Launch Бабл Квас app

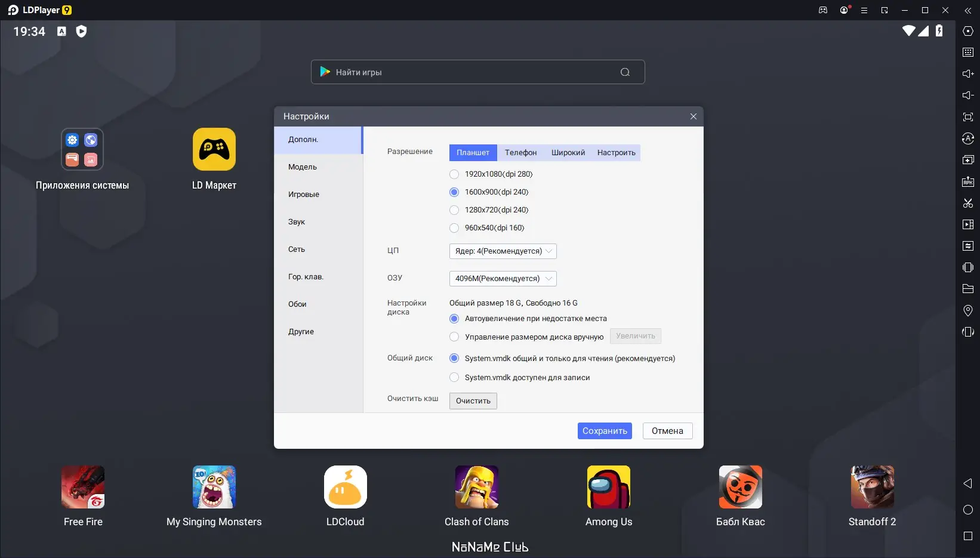741,487
